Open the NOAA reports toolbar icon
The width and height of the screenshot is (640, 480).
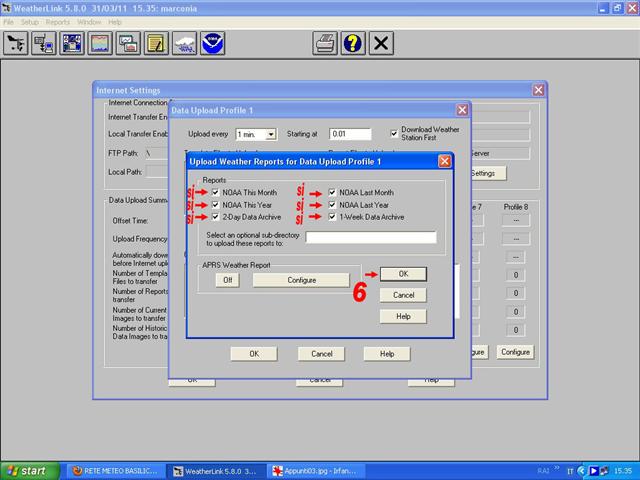point(213,43)
